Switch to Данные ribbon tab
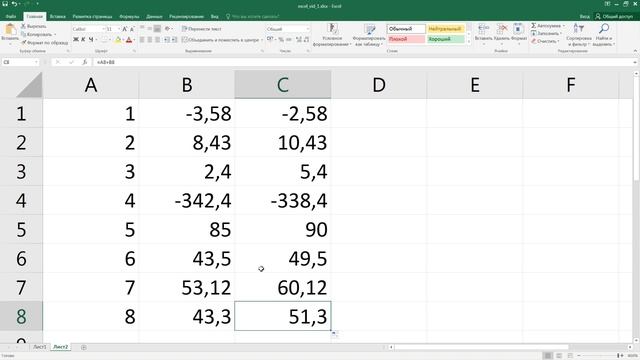Screen dimensions: 640x360 154,16
